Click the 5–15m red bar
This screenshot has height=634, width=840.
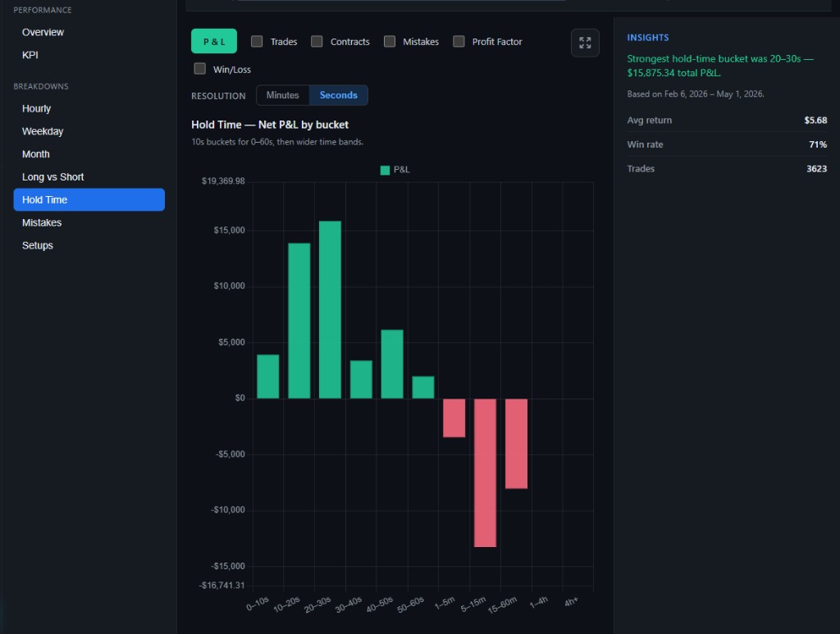pos(486,472)
